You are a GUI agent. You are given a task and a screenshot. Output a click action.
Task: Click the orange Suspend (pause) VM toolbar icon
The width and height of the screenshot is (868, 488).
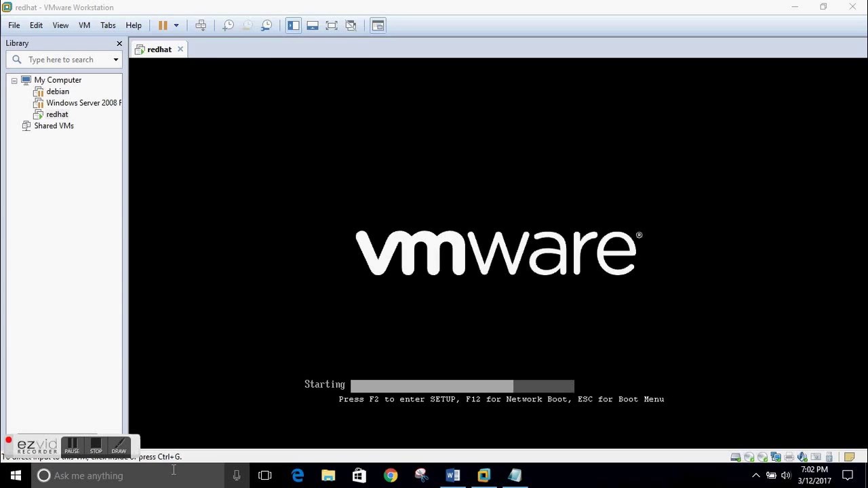(x=163, y=25)
